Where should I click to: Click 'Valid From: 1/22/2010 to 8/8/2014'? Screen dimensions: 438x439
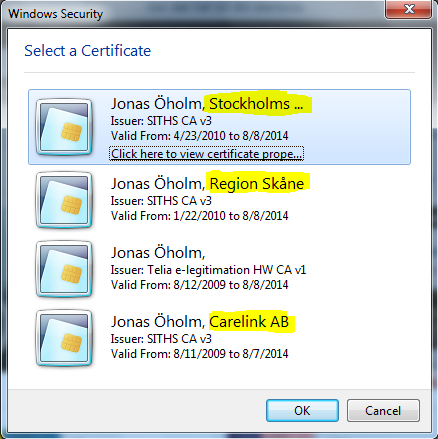pos(199,216)
